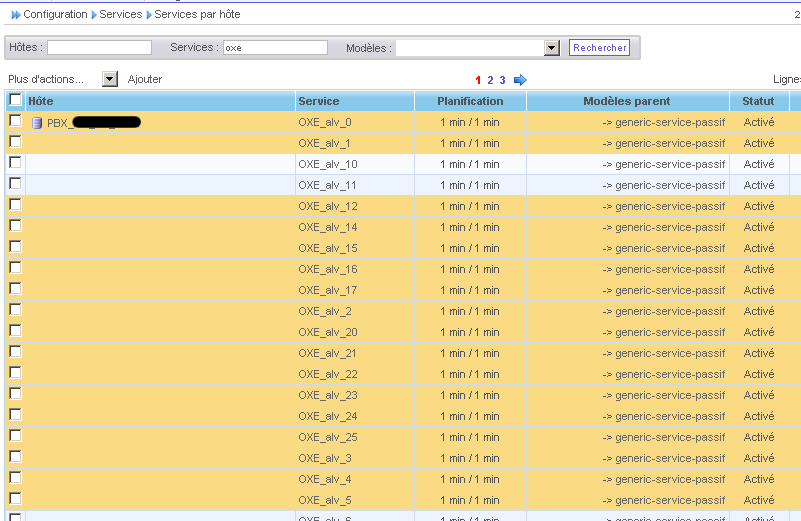Jump to page 3 of results

502,80
